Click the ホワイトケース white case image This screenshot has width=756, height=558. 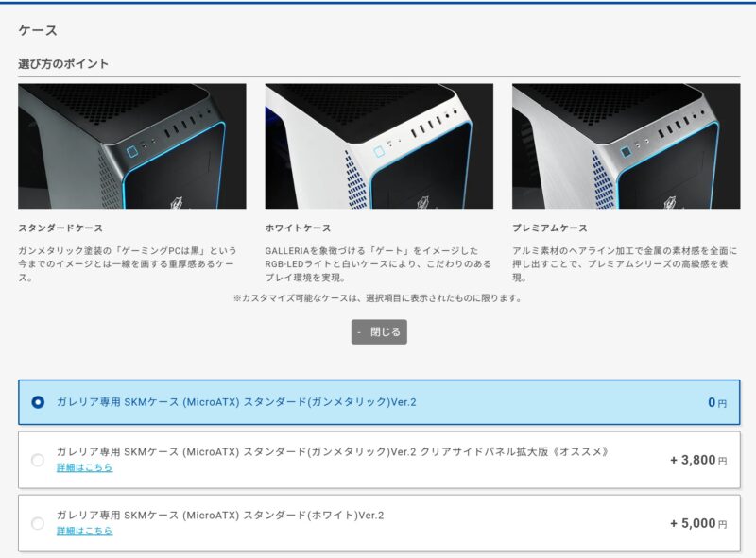379,146
